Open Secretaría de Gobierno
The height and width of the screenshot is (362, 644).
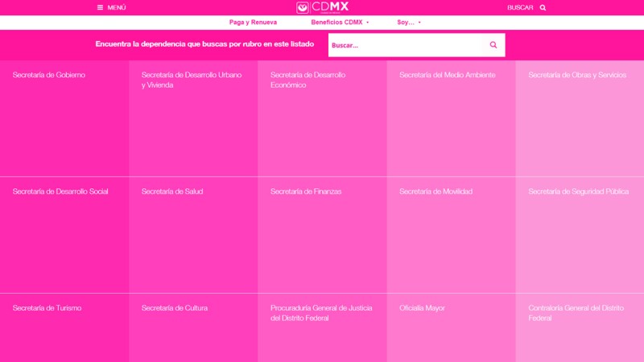point(49,75)
